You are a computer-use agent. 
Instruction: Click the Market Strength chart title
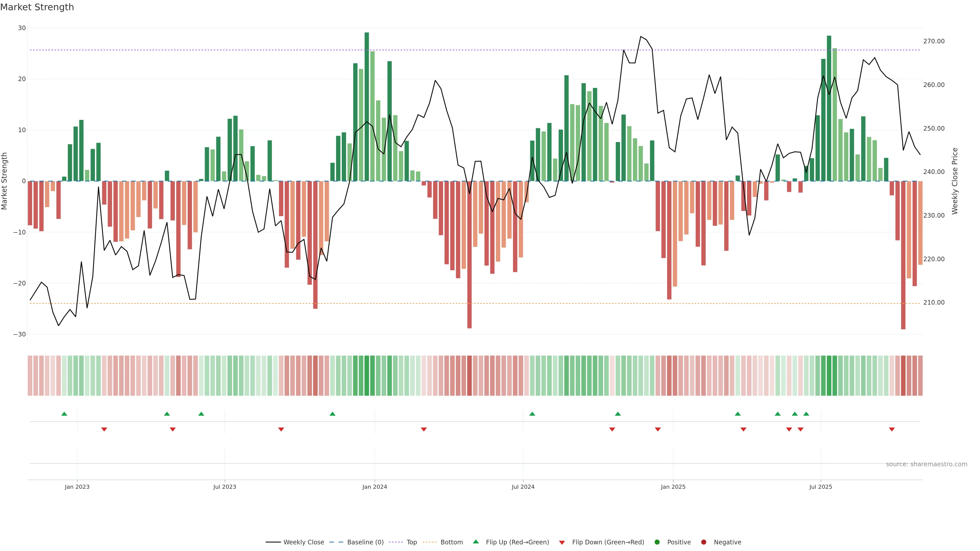point(37,7)
